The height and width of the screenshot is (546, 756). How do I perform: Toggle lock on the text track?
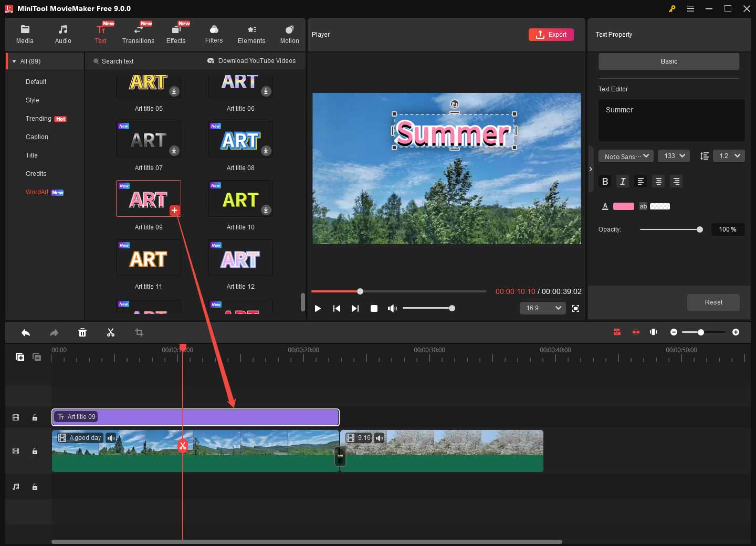point(35,417)
